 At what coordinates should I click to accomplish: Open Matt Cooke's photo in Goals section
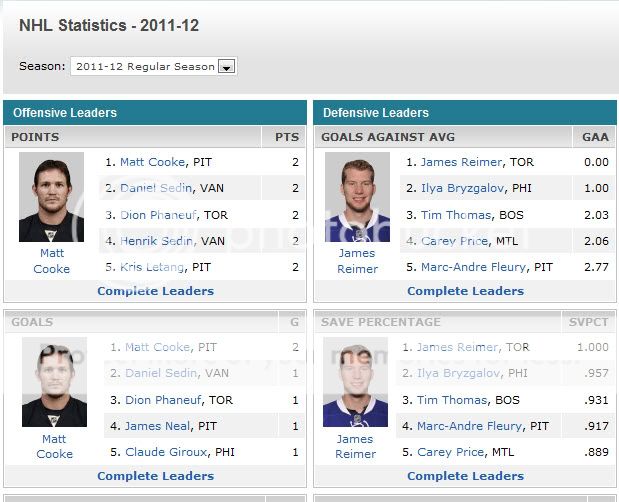[x=54, y=382]
